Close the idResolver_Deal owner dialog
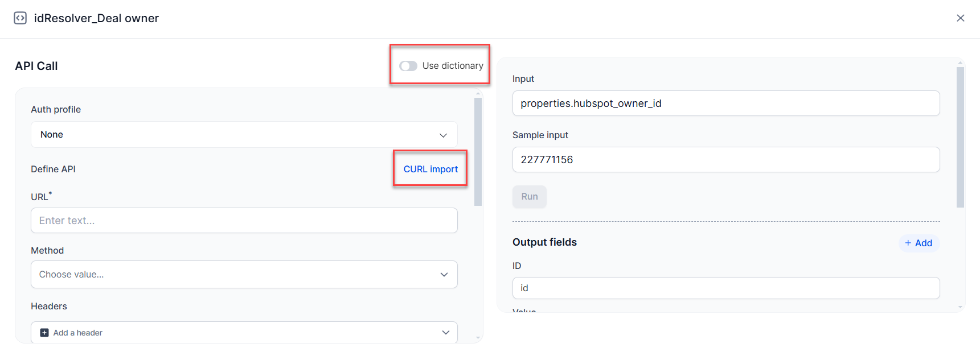The width and height of the screenshot is (980, 356). click(960, 18)
